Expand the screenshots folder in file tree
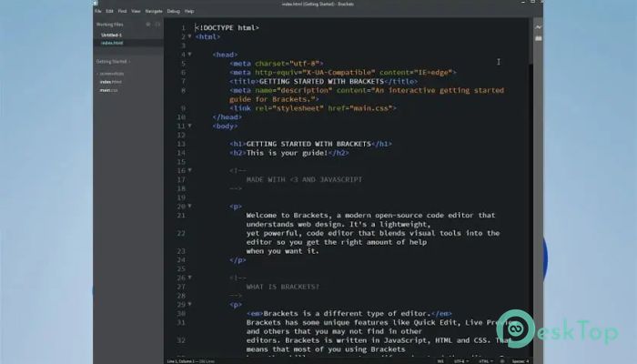This screenshot has width=637, height=364. coord(110,74)
